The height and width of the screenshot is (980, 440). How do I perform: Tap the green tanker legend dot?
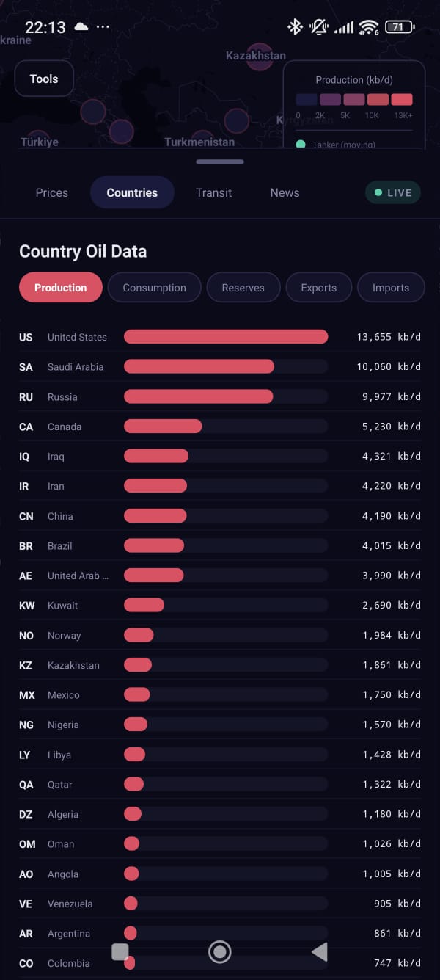(301, 145)
